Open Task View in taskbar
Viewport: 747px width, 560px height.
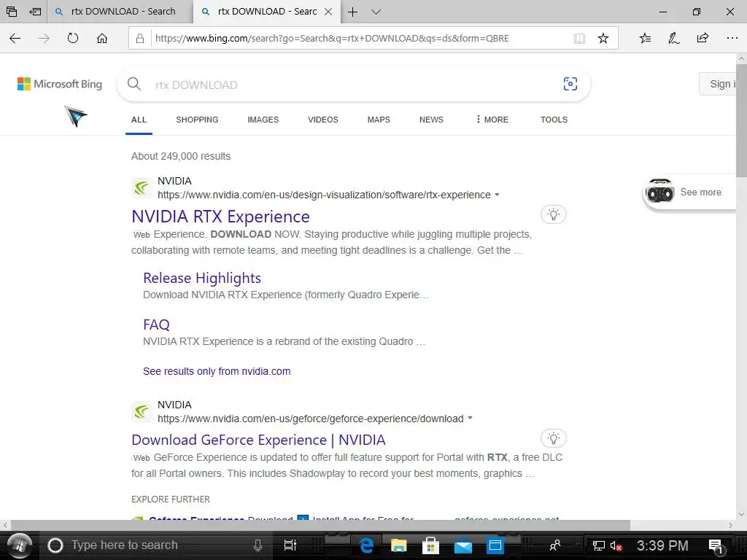point(290,545)
